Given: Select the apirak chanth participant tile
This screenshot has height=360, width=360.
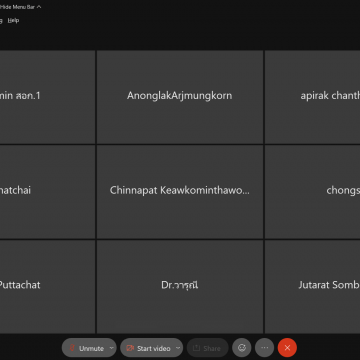Looking at the screenshot, I should (313, 97).
